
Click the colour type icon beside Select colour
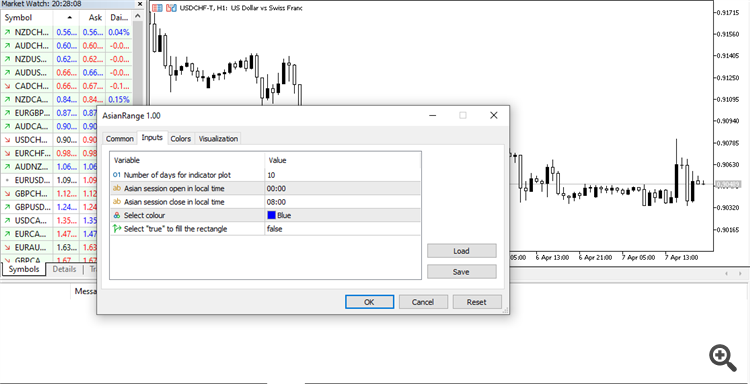pos(117,215)
